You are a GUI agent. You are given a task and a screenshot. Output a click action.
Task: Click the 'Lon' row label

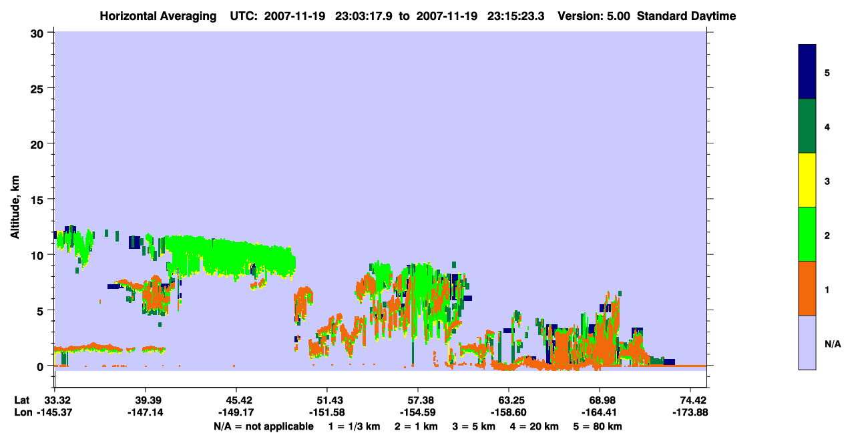(x=23, y=413)
